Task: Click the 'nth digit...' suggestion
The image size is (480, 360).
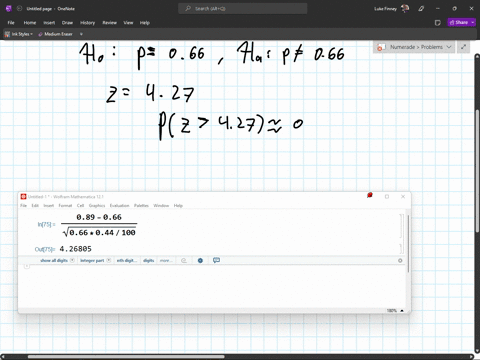Action: pyautogui.click(x=126, y=260)
